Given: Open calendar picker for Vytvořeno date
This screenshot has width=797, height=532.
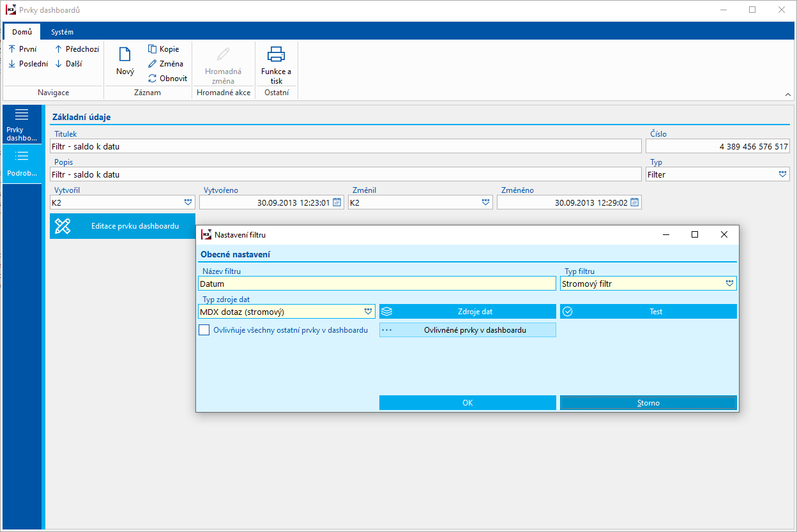Looking at the screenshot, I should pyautogui.click(x=337, y=202).
